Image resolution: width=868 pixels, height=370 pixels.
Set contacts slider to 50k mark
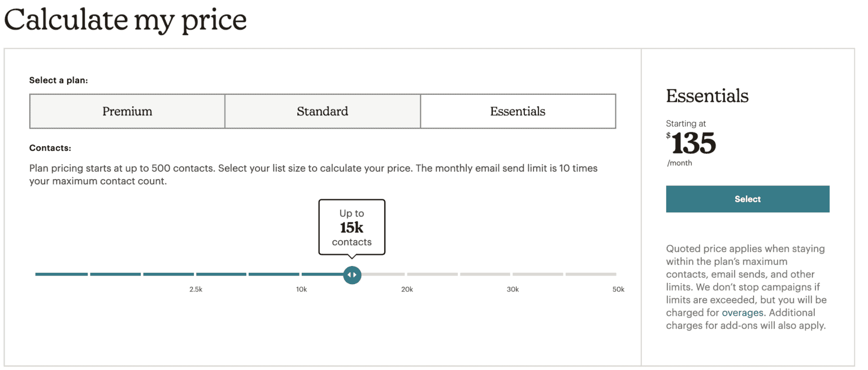[x=618, y=289]
